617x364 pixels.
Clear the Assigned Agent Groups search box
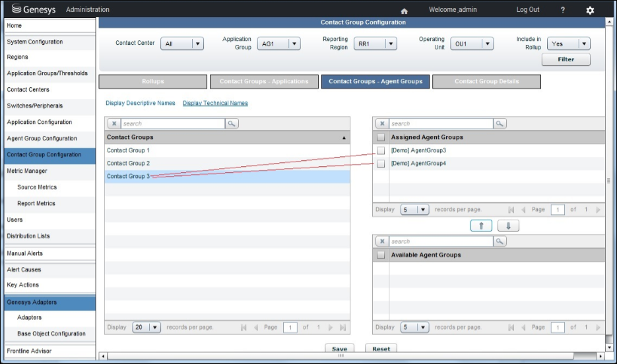(x=381, y=123)
